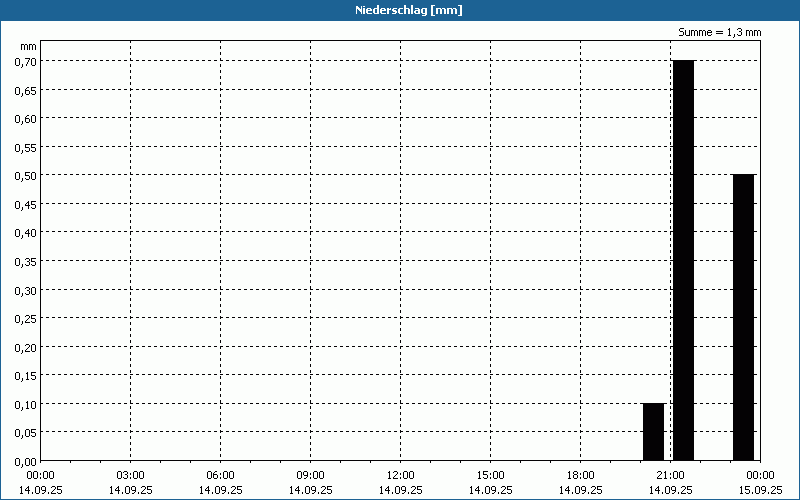800x500 pixels.
Task: Click the 18:00 time axis label
Action: [580, 475]
